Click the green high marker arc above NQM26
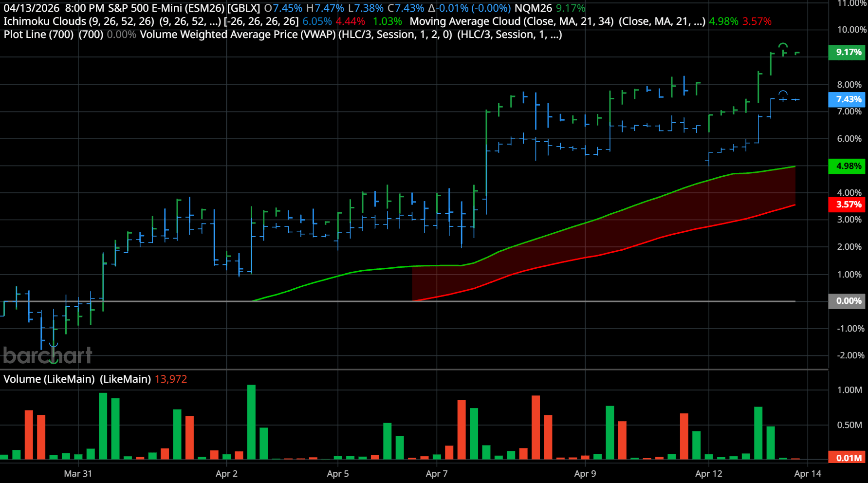 [x=783, y=46]
